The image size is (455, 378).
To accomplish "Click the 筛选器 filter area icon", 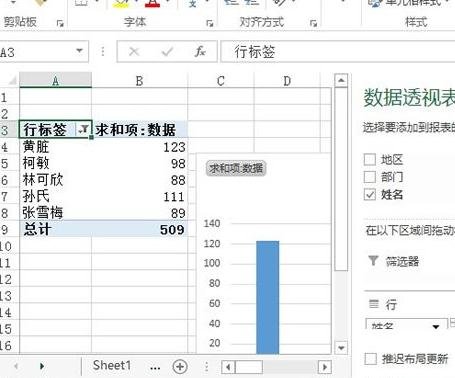I will (374, 261).
